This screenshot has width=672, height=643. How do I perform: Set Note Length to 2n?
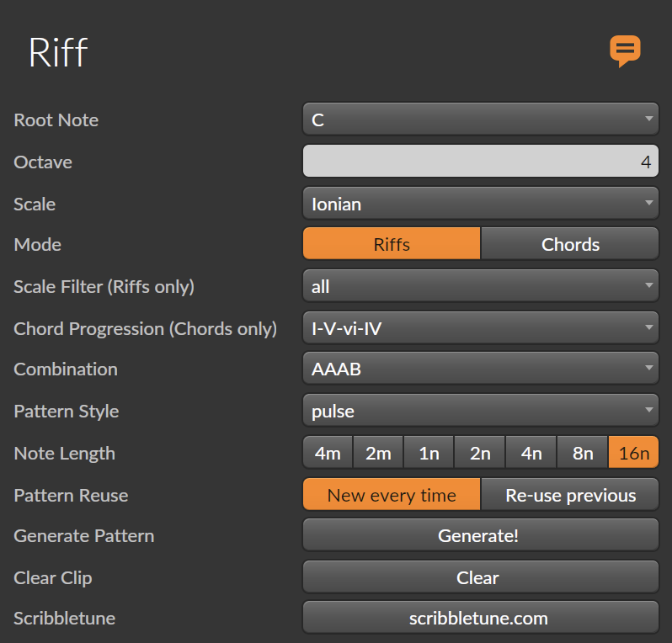479,452
